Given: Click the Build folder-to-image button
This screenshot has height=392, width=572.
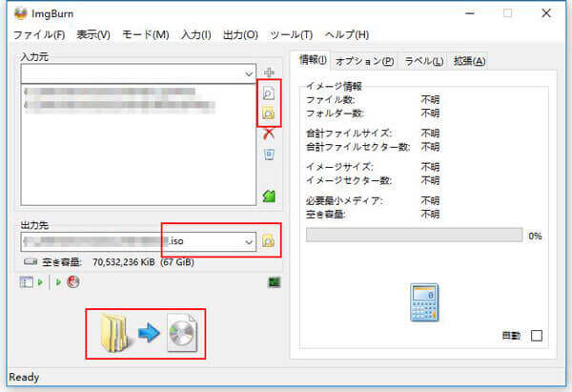Looking at the screenshot, I should click(145, 334).
